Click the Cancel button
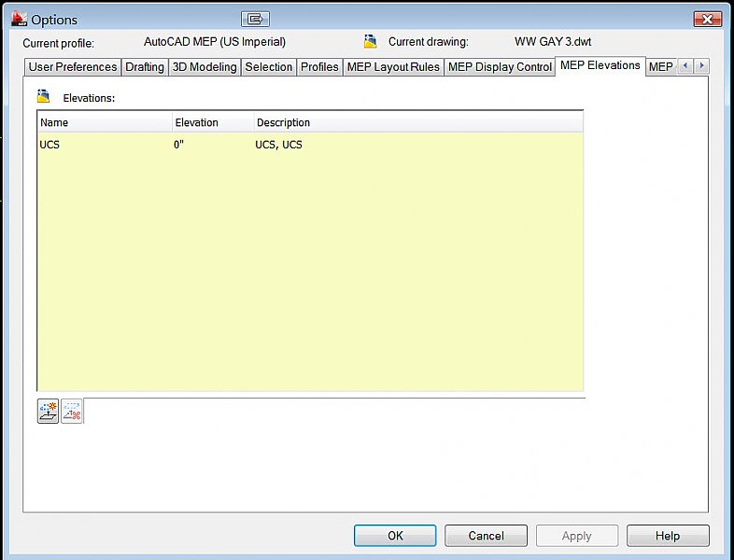Viewport: 734px width, 560px height. [486, 536]
